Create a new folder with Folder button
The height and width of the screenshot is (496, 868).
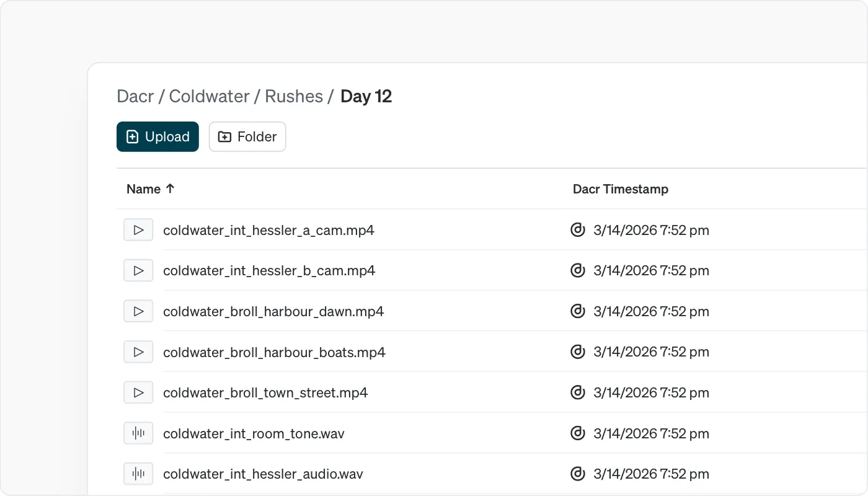click(247, 136)
